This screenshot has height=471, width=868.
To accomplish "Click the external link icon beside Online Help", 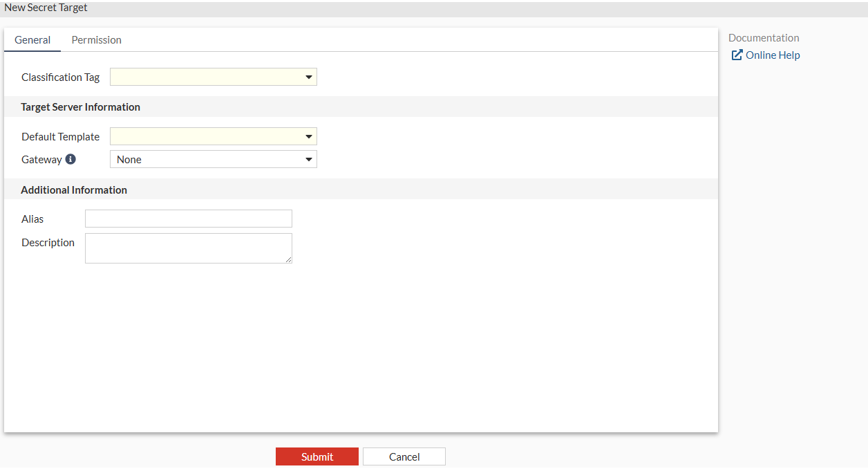I will [x=737, y=55].
